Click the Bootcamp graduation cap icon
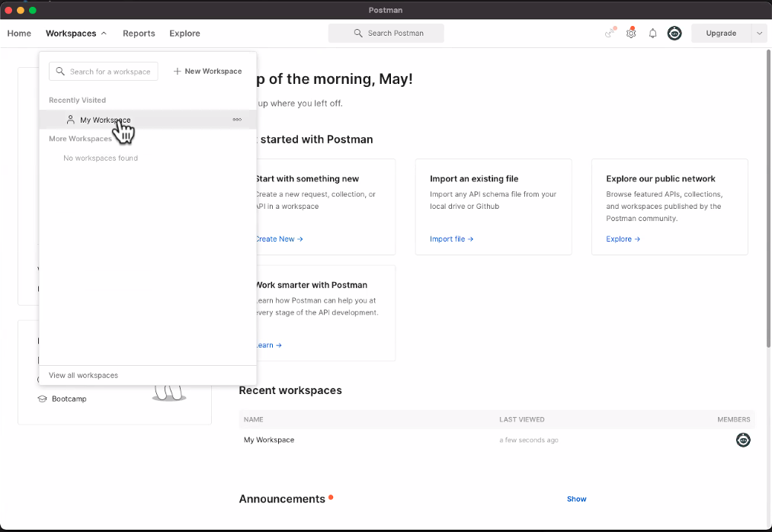The width and height of the screenshot is (772, 532). pyautogui.click(x=43, y=399)
